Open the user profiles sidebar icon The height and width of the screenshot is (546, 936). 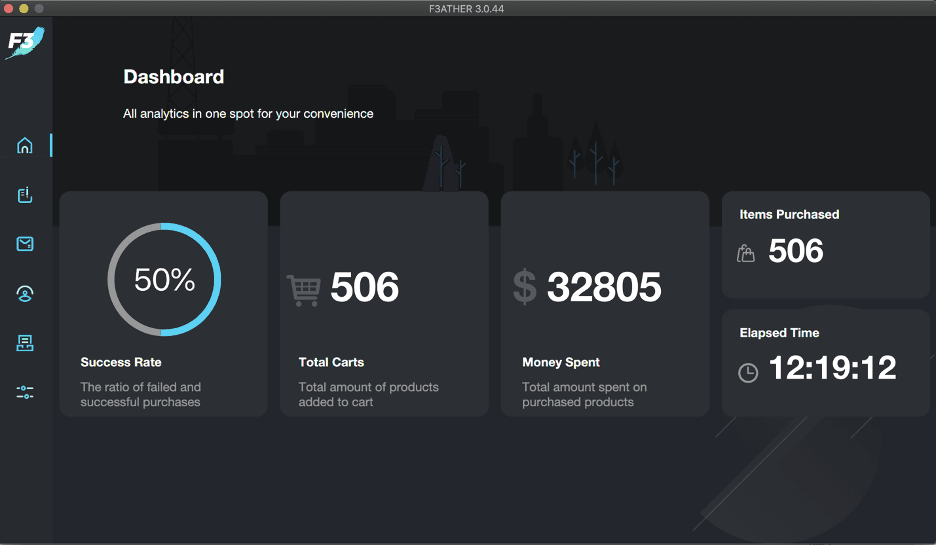[25, 294]
